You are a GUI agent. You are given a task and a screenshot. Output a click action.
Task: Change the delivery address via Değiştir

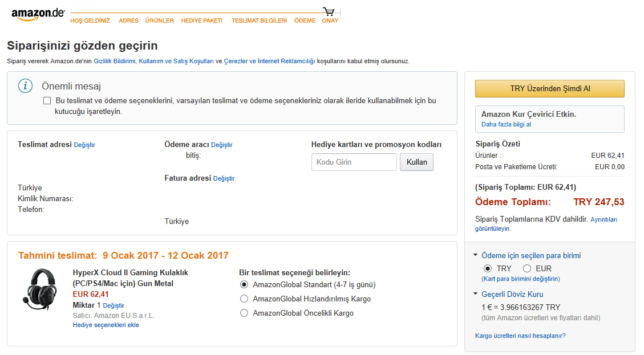(x=84, y=145)
